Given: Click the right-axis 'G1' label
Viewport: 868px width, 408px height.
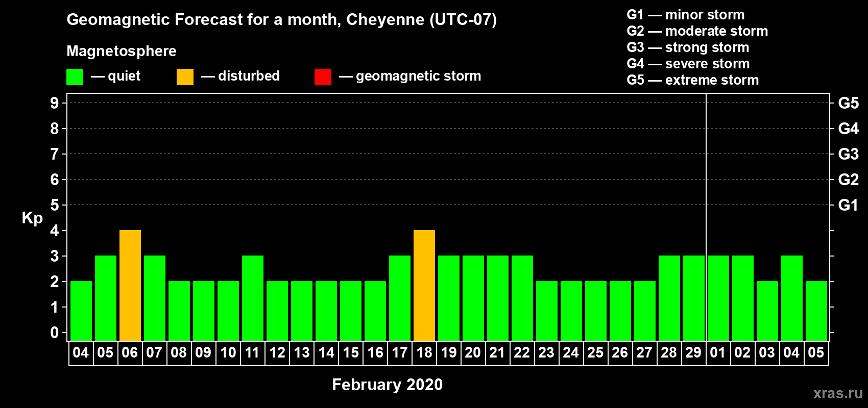Looking at the screenshot, I should [849, 205].
